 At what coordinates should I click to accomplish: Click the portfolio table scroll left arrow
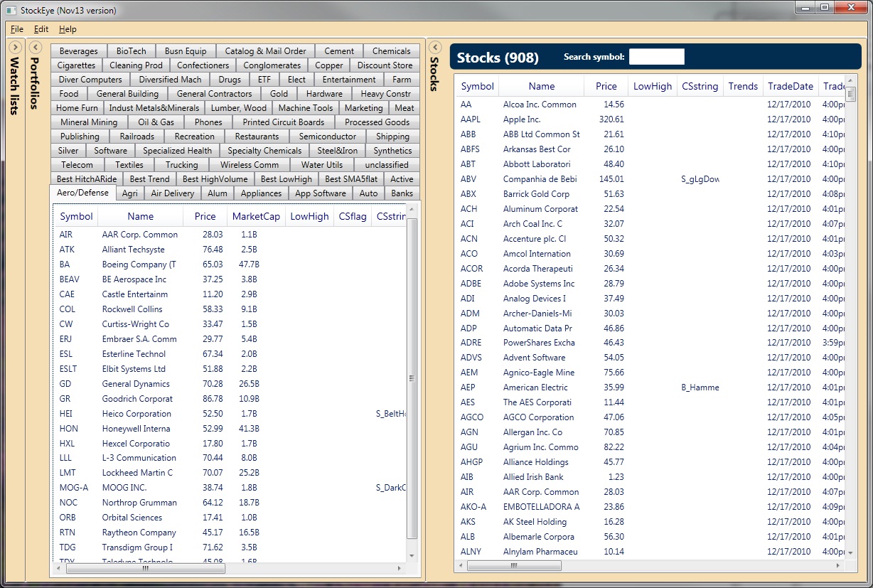pos(58,569)
